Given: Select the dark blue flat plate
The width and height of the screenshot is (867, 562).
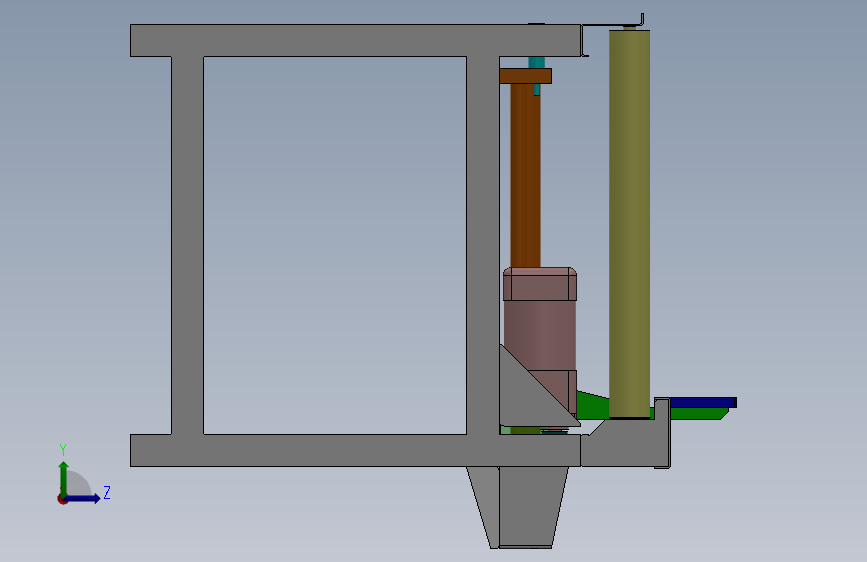Looking at the screenshot, I should click(x=703, y=402).
